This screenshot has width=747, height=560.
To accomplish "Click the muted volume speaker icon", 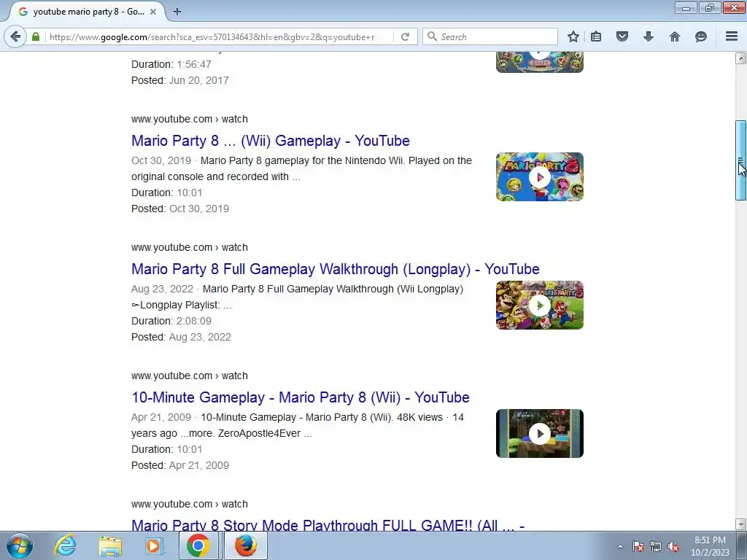I will [673, 547].
